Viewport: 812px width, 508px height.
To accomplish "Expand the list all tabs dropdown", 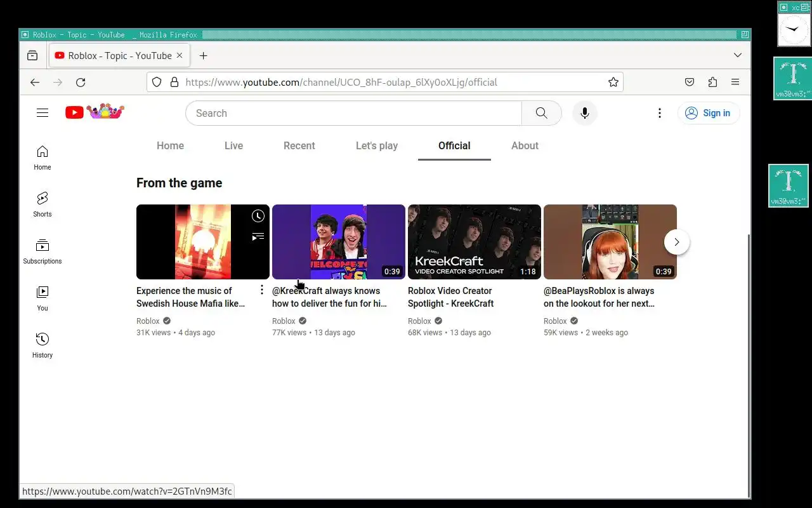I will [738, 55].
